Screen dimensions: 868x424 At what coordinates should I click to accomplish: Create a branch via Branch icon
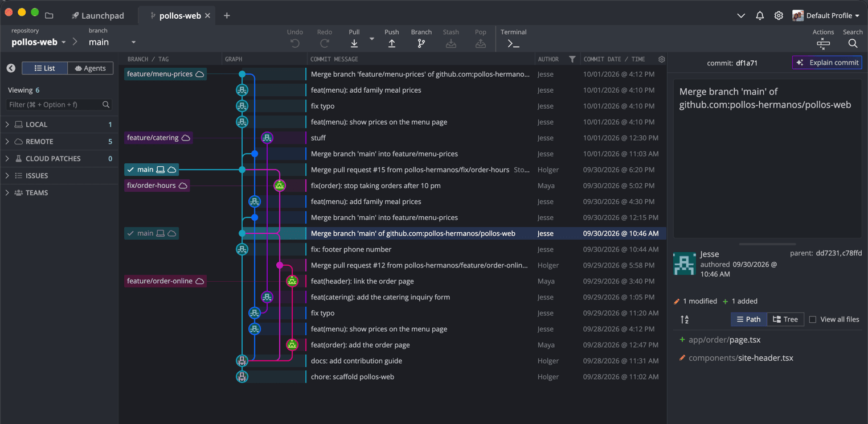421,43
